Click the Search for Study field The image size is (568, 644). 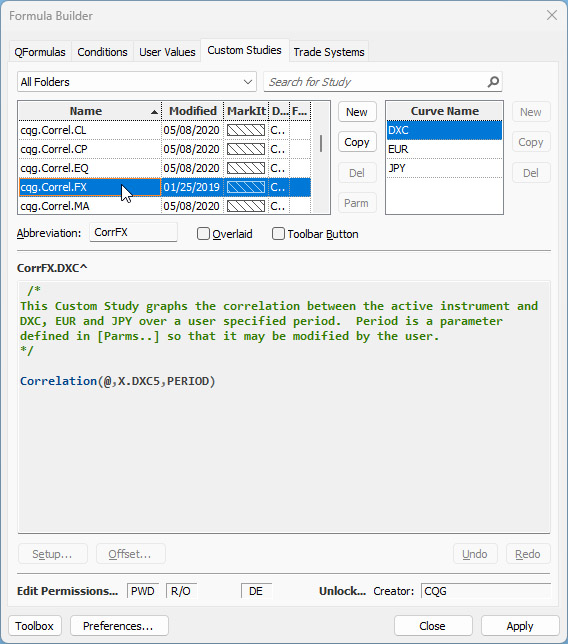click(376, 82)
